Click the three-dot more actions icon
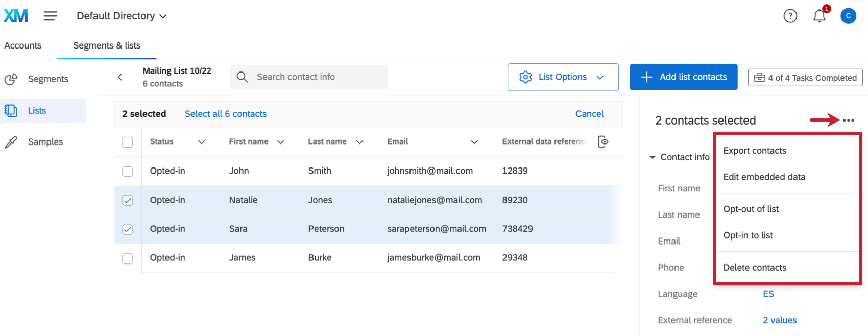 pos(848,121)
